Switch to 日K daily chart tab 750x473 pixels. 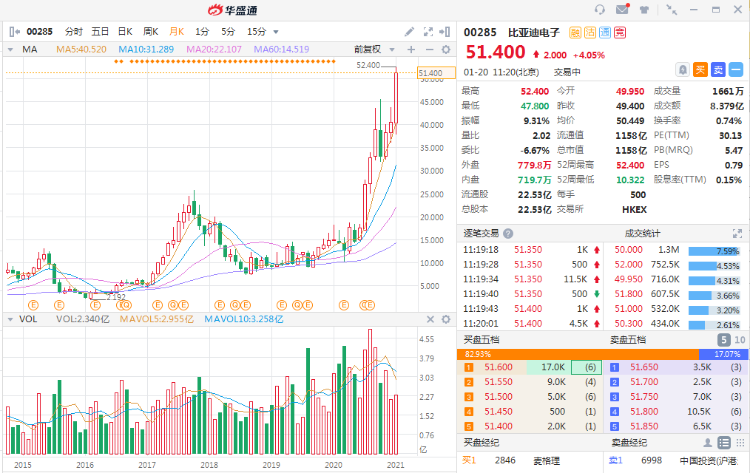[125, 32]
